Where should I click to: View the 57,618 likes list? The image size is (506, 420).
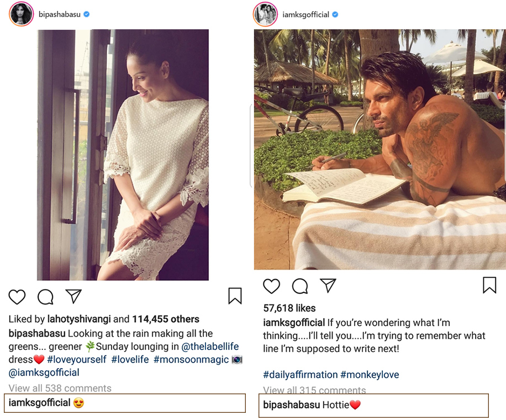[x=289, y=308]
